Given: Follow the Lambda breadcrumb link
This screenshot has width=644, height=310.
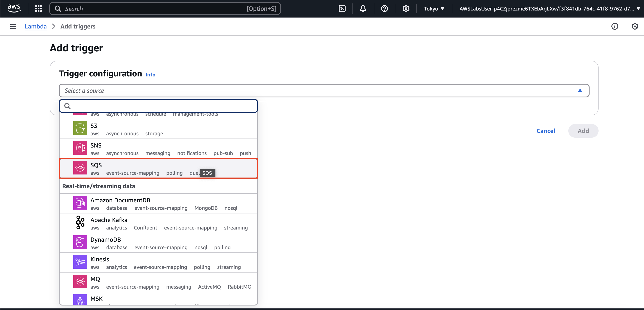Looking at the screenshot, I should (36, 27).
